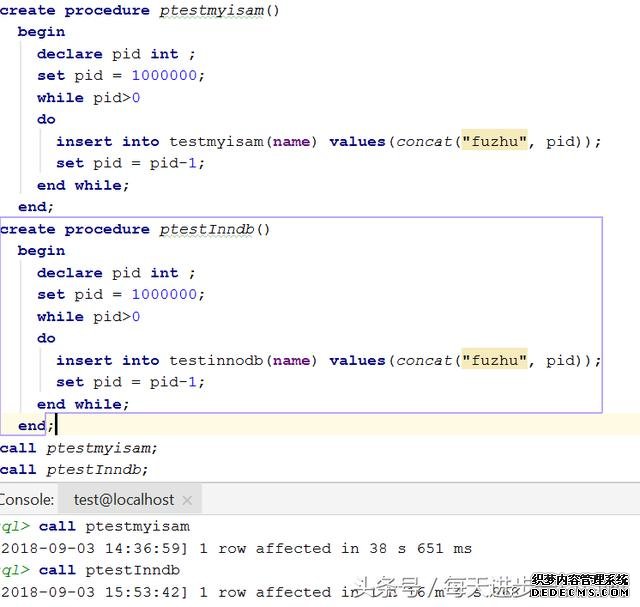Click the highlighted "fuzhu" string in second procedure
Viewport: 640px width, 607px height.
click(x=493, y=360)
